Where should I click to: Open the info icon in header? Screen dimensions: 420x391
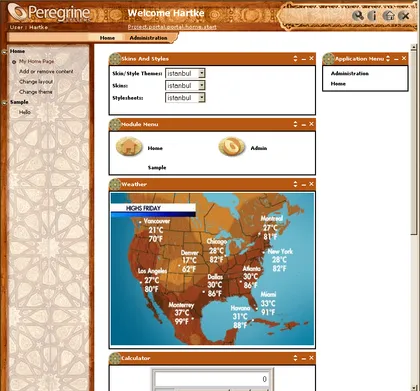tap(372, 16)
